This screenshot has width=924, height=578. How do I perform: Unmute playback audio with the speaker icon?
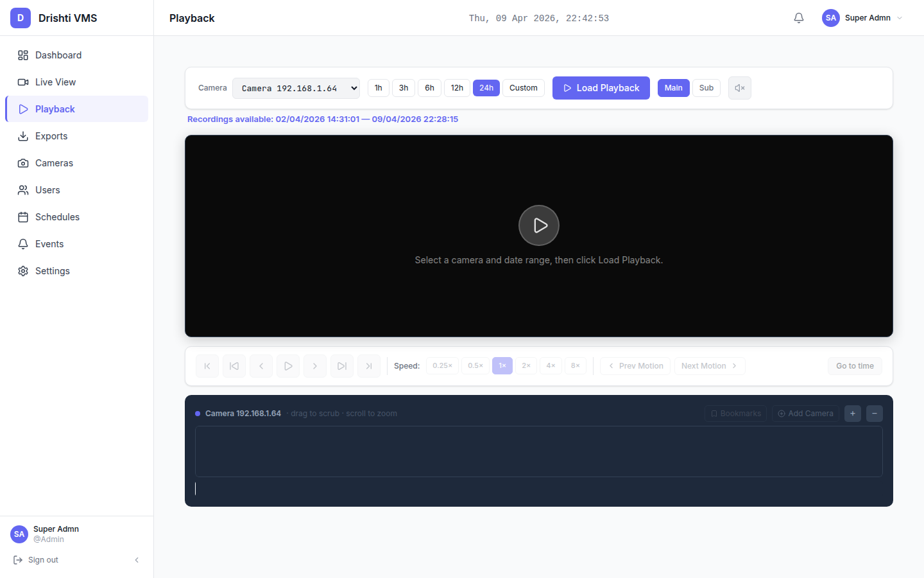pyautogui.click(x=739, y=87)
